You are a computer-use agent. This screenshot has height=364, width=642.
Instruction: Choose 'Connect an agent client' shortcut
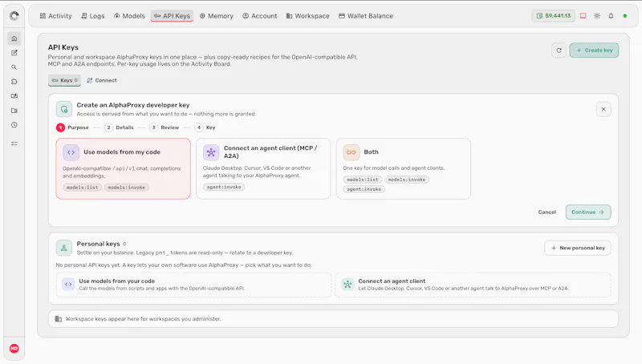coord(473,285)
